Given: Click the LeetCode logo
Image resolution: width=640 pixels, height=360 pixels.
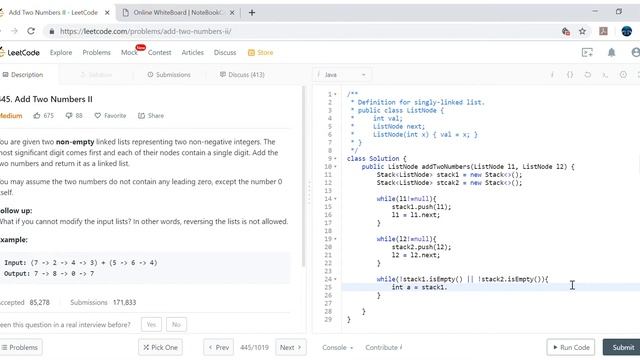Looking at the screenshot, I should click(x=20, y=53).
